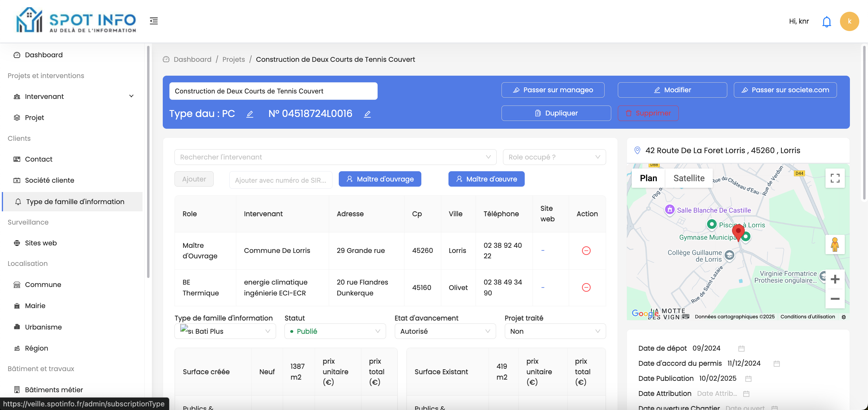This screenshot has height=410, width=868.
Task: Focus project title input field
Action: [x=273, y=91]
